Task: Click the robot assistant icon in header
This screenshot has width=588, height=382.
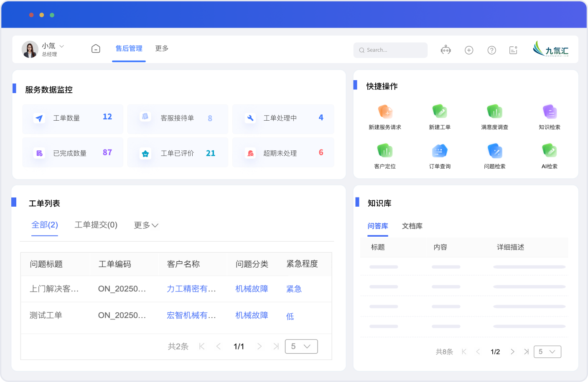Action: click(446, 50)
